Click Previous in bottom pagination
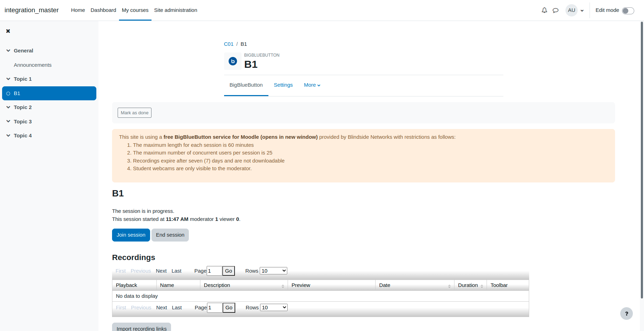The height and width of the screenshot is (331, 644). [141, 308]
